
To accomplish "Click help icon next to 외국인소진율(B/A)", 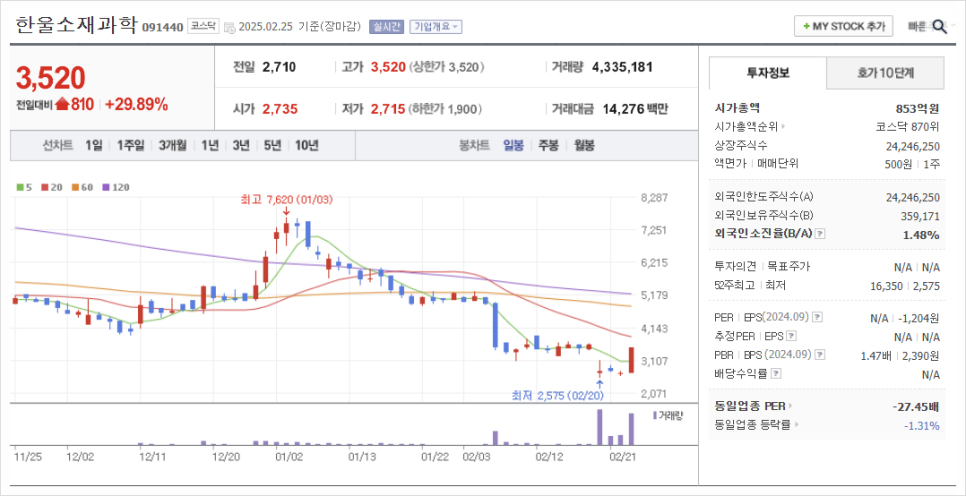I will coord(820,234).
